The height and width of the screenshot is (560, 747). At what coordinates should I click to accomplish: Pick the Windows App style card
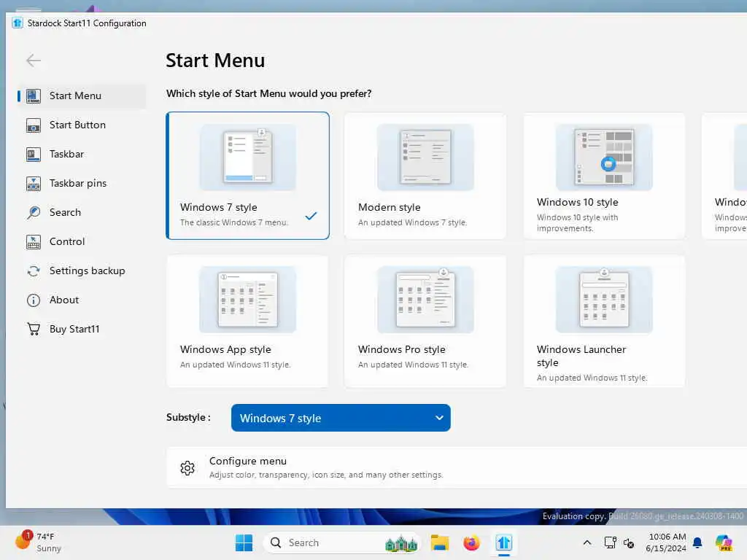[247, 322]
